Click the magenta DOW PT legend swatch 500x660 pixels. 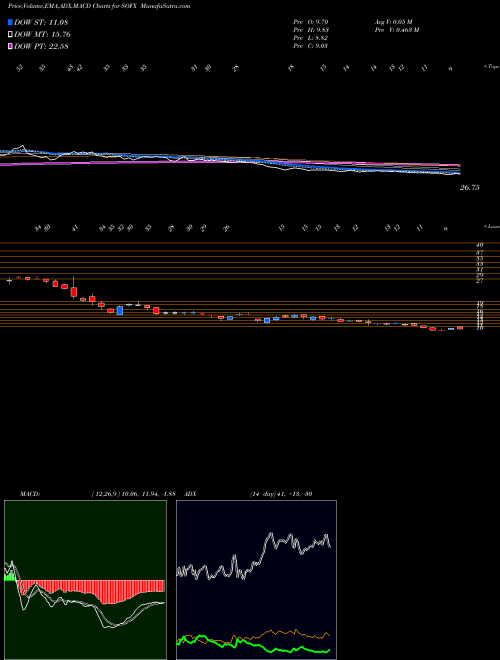pos(11,46)
